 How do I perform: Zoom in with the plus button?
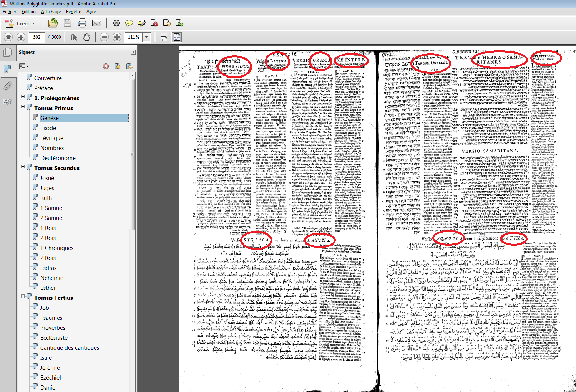117,37
